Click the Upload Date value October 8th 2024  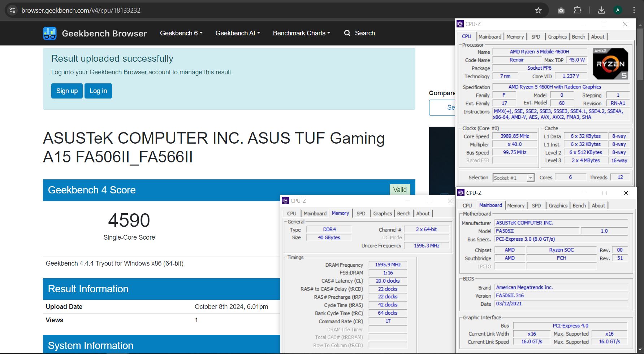(x=231, y=307)
